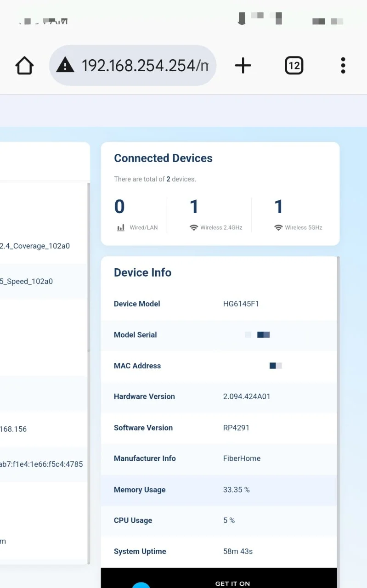This screenshot has width=367, height=588.
Task: Click the MAC Address label
Action: 137,366
